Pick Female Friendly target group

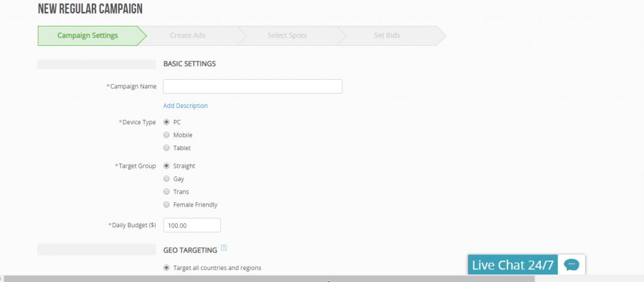(166, 205)
